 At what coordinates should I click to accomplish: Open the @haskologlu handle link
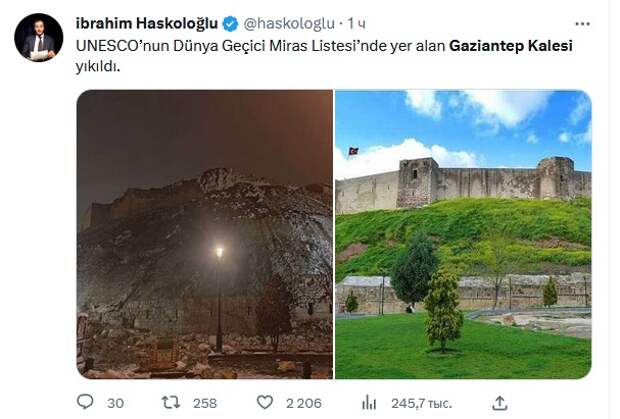[x=289, y=24]
